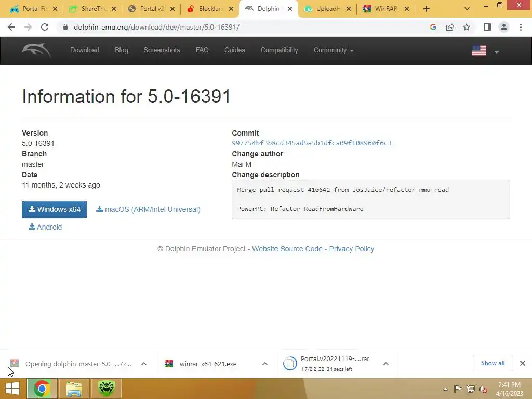Click the Portal rar download progress circle
This screenshot has height=399, width=532.
pyautogui.click(x=290, y=363)
